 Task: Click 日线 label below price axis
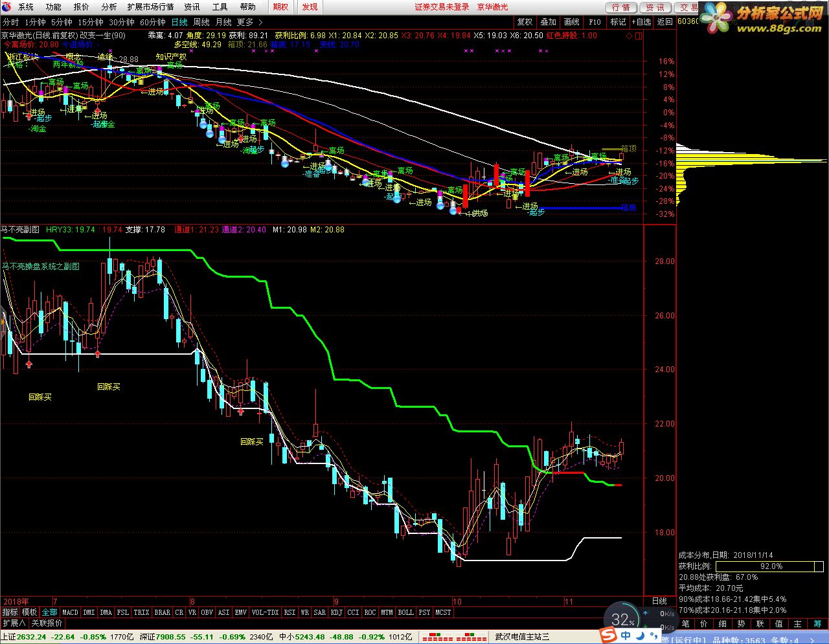[659, 601]
